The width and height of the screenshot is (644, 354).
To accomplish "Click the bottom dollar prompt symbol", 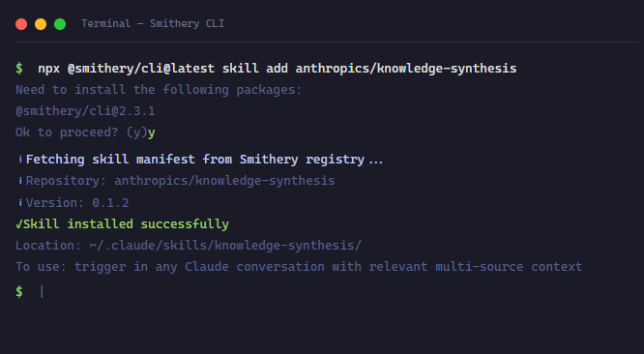I will (19, 291).
